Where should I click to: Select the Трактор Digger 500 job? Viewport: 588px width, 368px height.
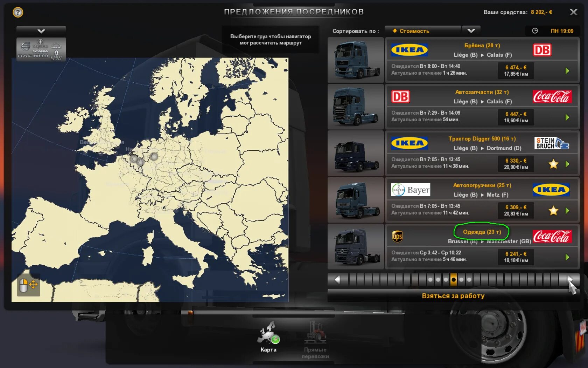[x=482, y=154]
